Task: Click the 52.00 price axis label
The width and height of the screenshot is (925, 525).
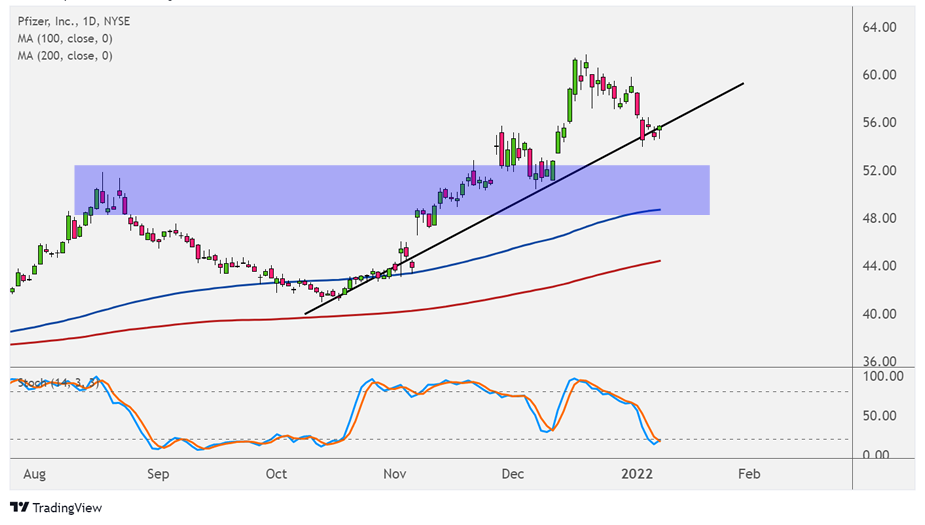Action: [879, 170]
